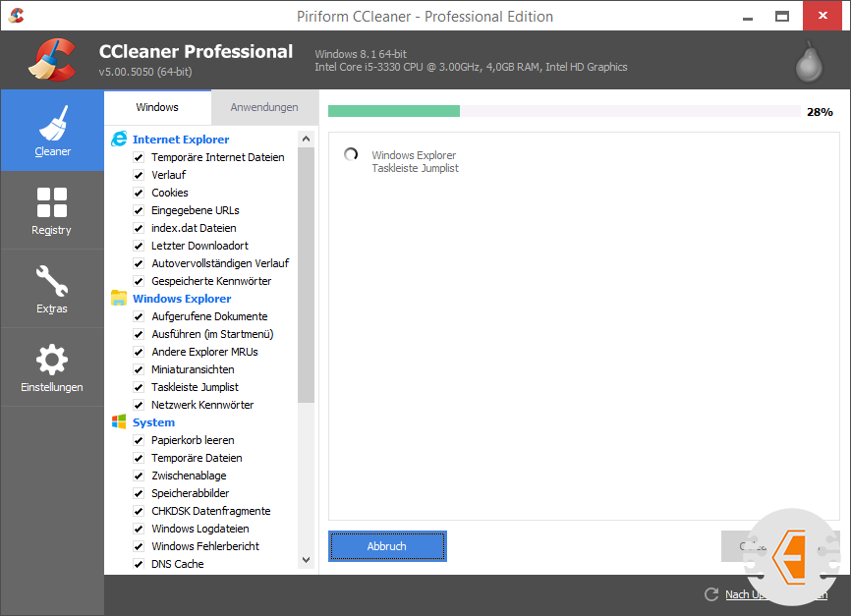Screen dimensions: 851x616
Task: Switch to the Anwendungen tab
Action: pos(264,107)
